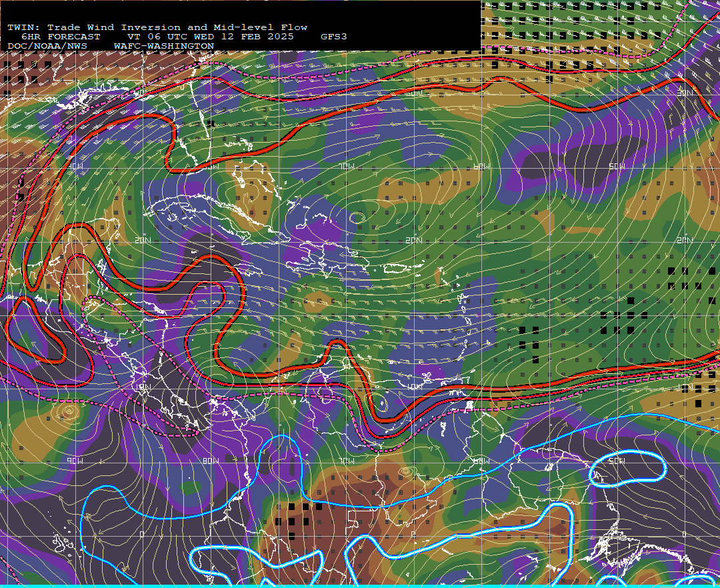Click the "GFS3" model label
This screenshot has width=720, height=588.
[334, 37]
